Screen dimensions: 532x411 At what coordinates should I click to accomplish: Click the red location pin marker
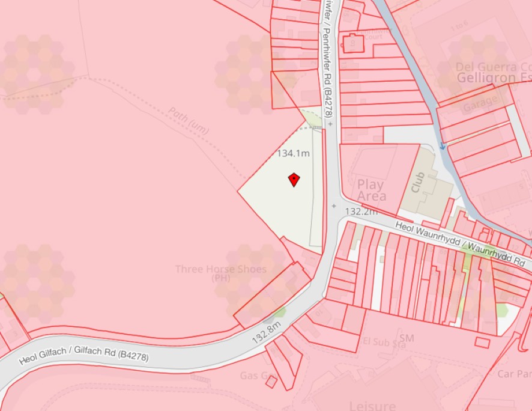click(x=294, y=180)
